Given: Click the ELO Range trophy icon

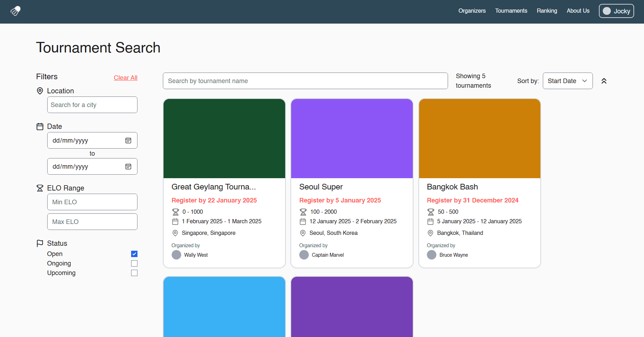Looking at the screenshot, I should click(40, 188).
